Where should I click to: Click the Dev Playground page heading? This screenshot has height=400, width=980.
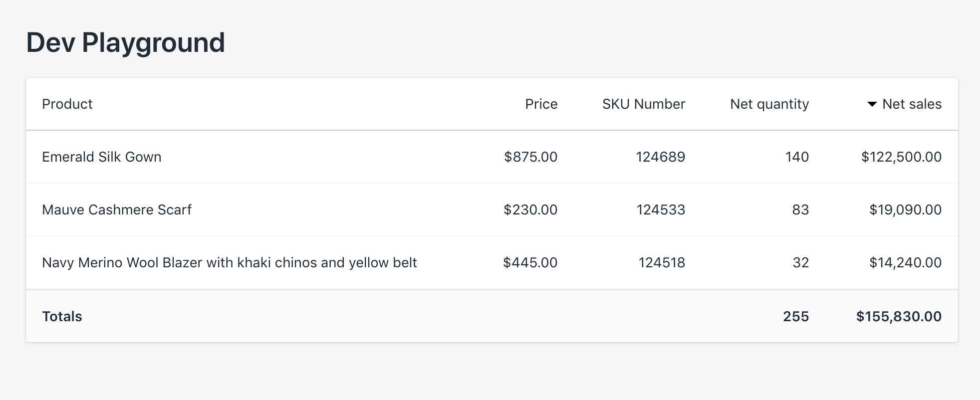[126, 42]
